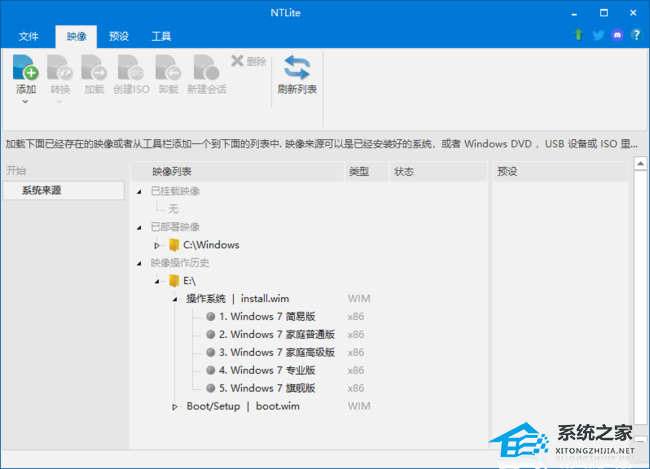Click the 刷新列表 refresh icon

click(297, 67)
